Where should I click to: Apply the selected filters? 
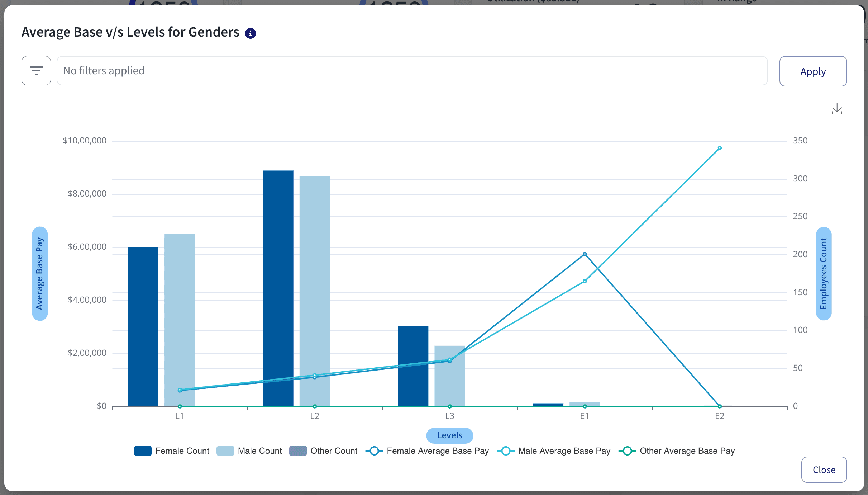coord(813,71)
